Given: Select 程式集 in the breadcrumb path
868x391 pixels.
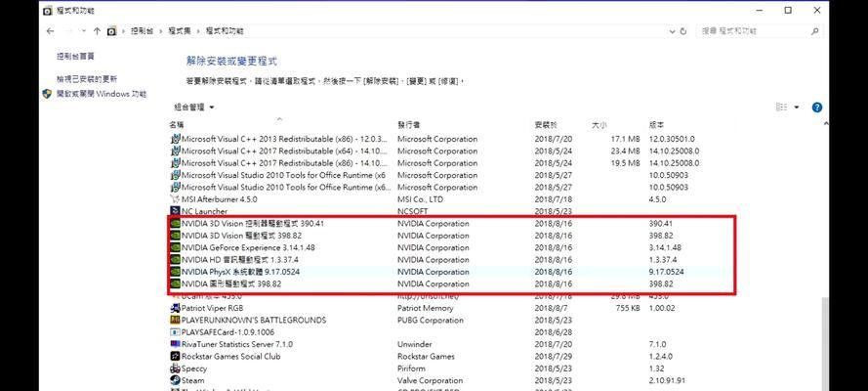Looking at the screenshot, I should click(x=180, y=31).
